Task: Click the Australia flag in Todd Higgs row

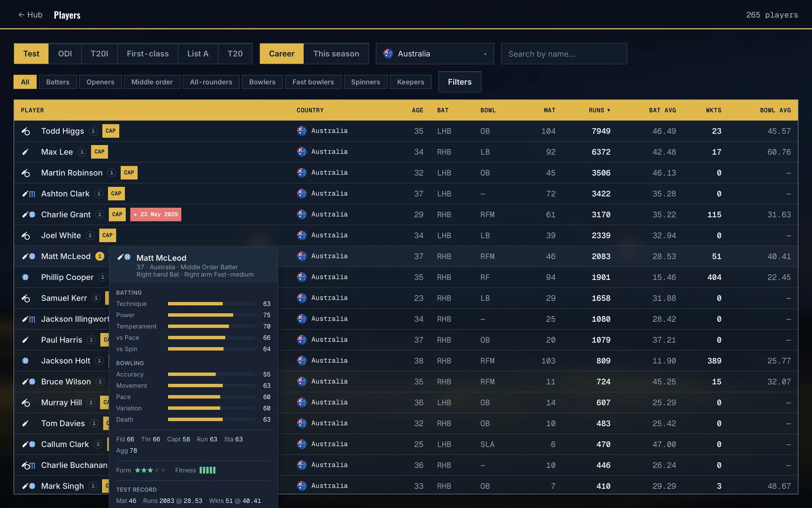Action: click(302, 131)
